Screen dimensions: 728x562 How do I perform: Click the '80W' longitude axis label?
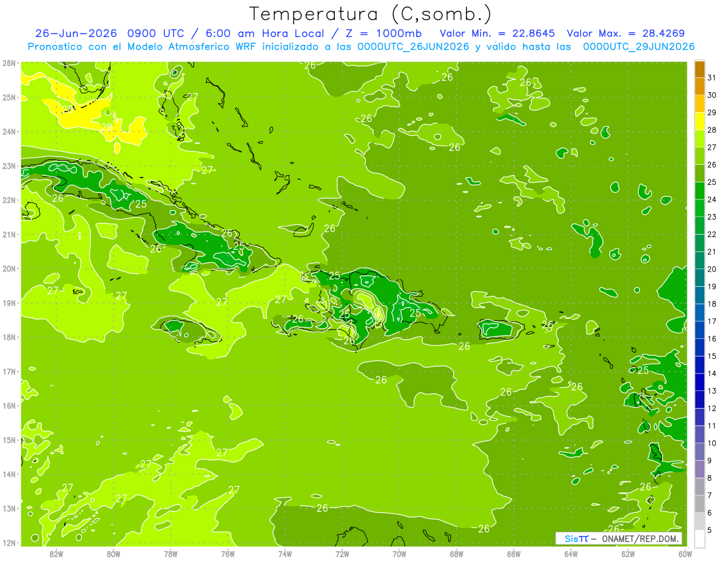(x=113, y=554)
